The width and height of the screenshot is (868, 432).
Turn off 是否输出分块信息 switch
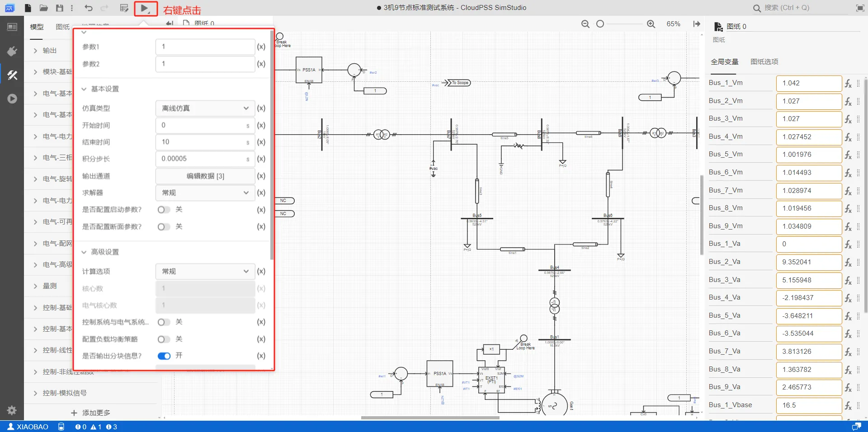pyautogui.click(x=164, y=356)
